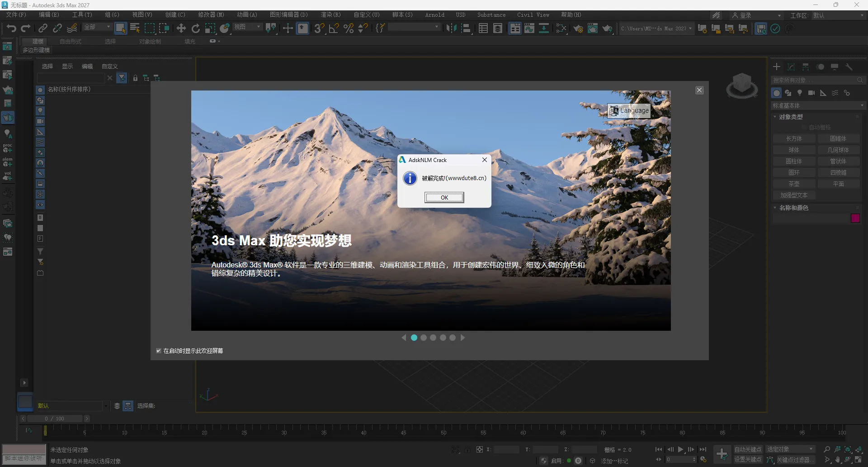Click the 长方体 (Box) button
The height and width of the screenshot is (467, 868).
[x=794, y=138]
